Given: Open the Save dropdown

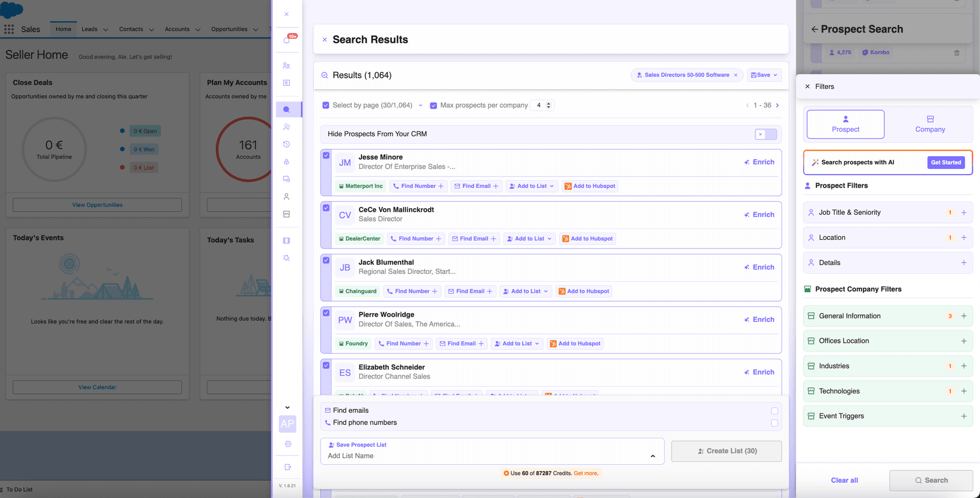Looking at the screenshot, I should tap(764, 75).
